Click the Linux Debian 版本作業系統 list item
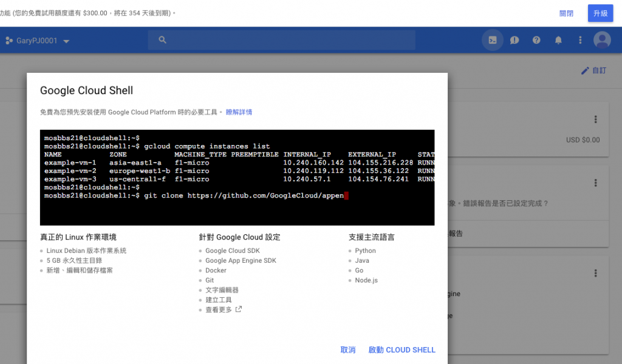The height and width of the screenshot is (364, 622). [x=86, y=251]
